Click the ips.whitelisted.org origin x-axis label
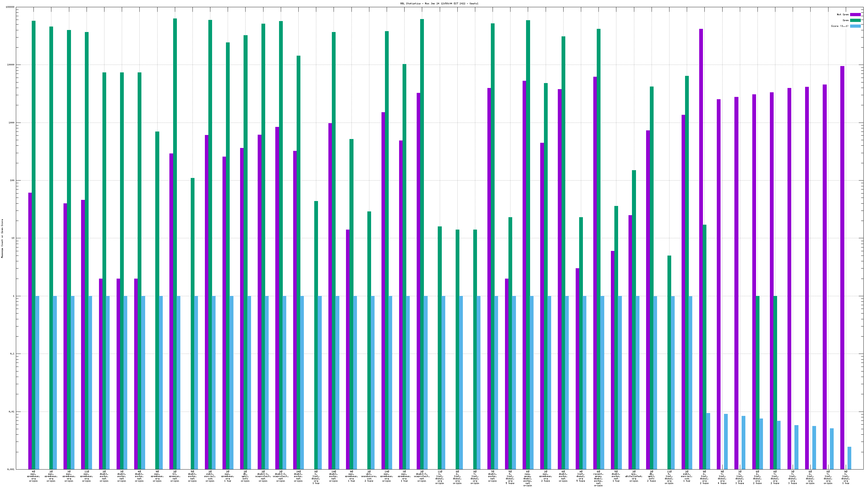 (633, 476)
